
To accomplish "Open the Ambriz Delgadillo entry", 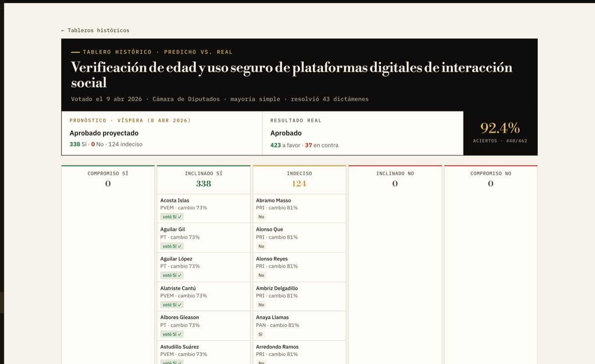I will click(299, 296).
